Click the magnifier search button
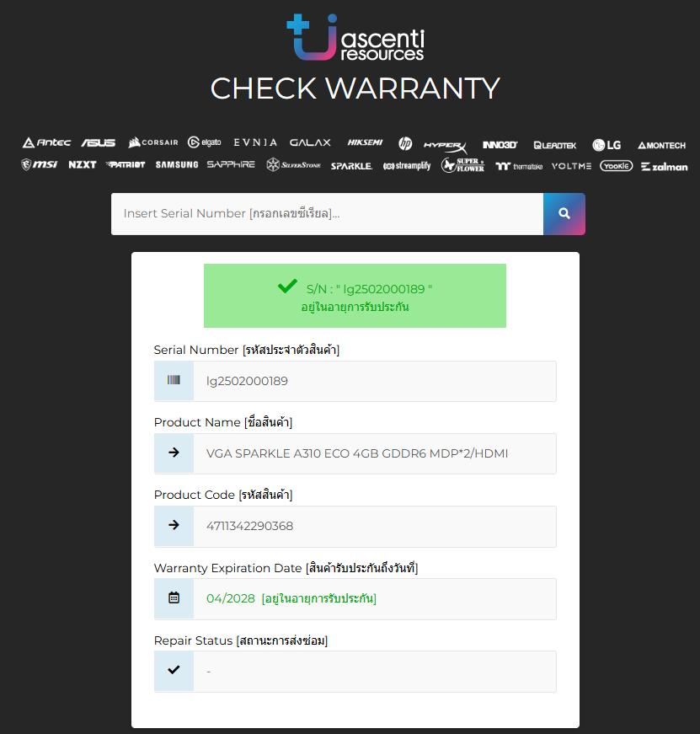The height and width of the screenshot is (734, 700). 564,214
